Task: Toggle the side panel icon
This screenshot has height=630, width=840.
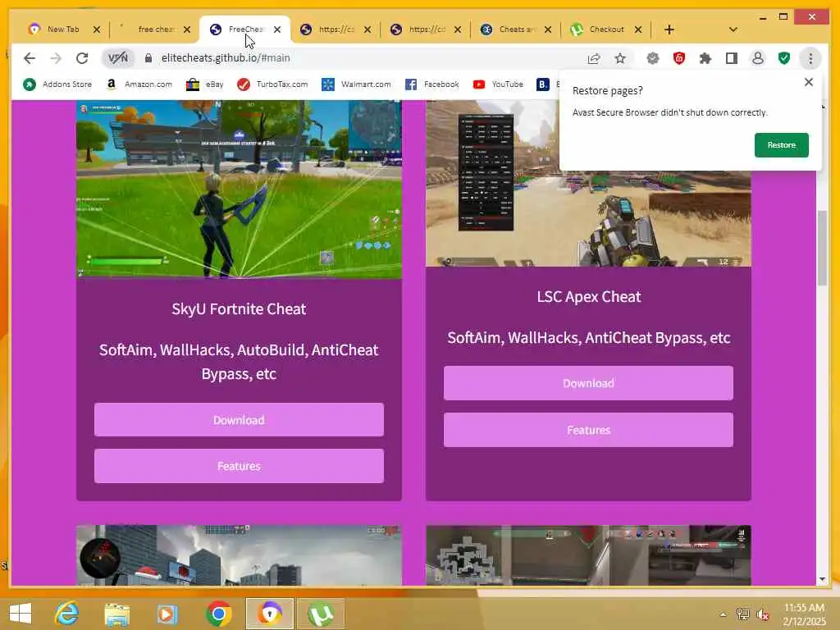Action: pos(731,58)
